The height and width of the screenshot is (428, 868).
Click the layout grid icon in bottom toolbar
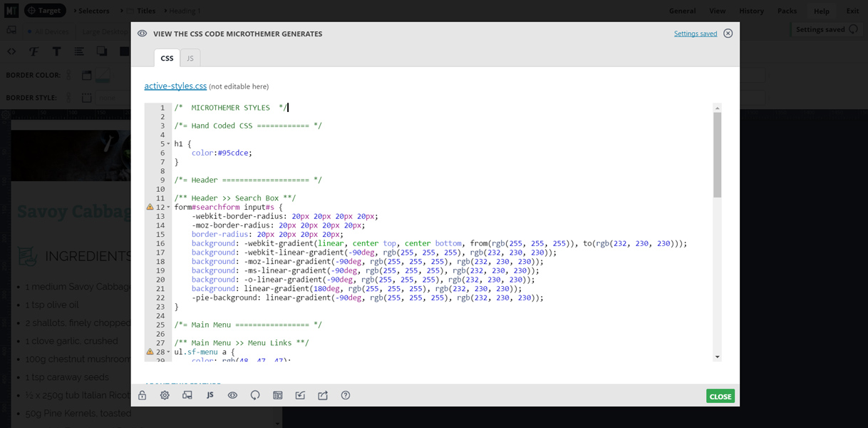pos(278,395)
